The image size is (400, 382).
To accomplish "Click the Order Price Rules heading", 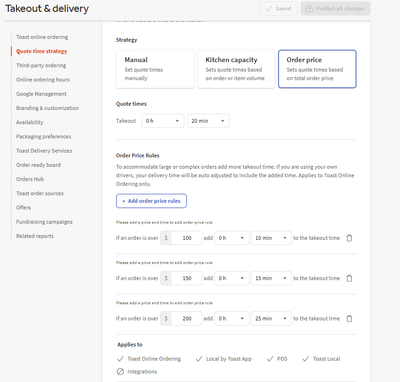I will click(138, 156).
